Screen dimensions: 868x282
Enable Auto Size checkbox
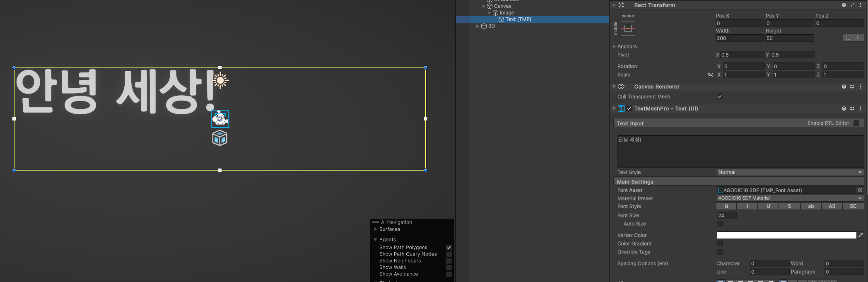(x=720, y=224)
